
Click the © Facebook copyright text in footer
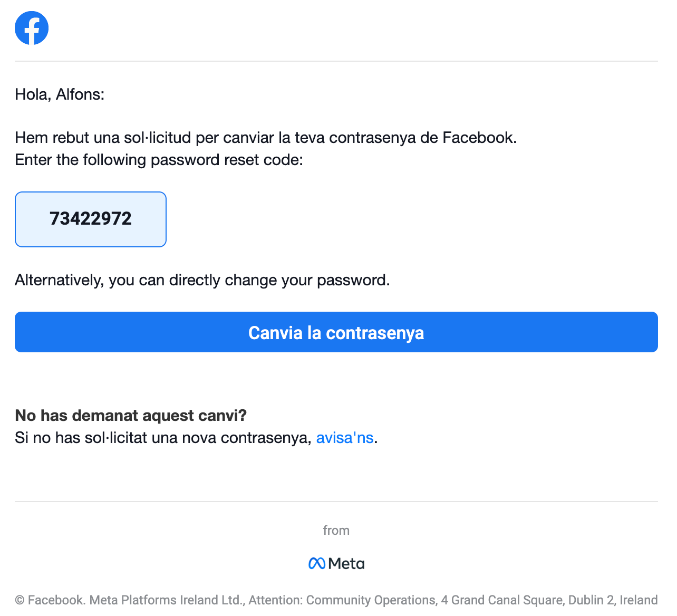[x=50, y=600]
